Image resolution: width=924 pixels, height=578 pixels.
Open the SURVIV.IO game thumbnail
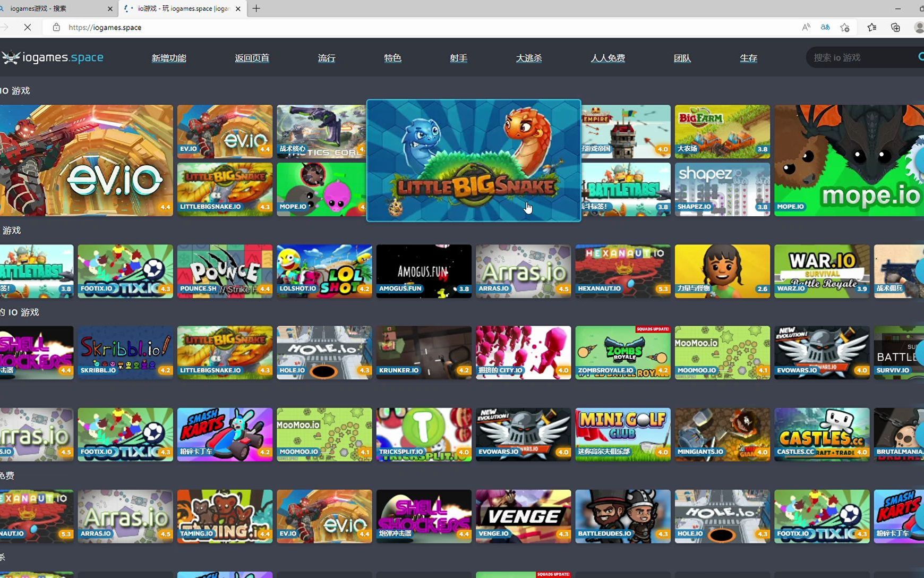(899, 353)
